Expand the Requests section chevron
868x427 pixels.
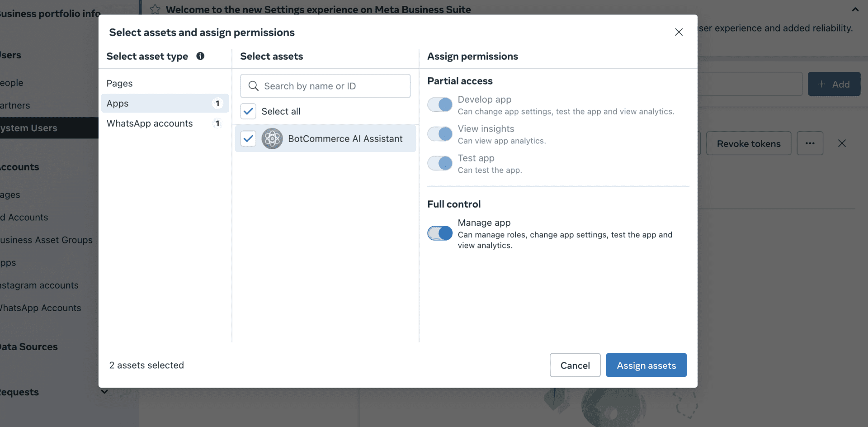coord(104,392)
